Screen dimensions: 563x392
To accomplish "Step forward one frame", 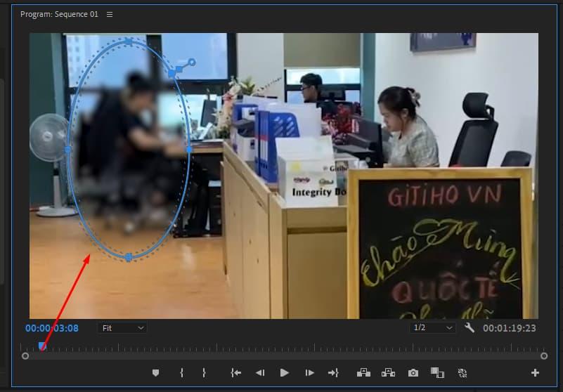I will 309,373.
